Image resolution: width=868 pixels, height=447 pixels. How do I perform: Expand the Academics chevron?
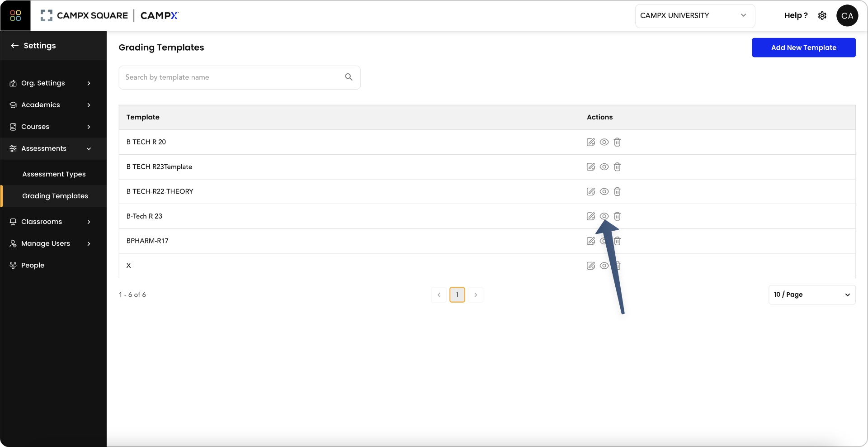(89, 105)
